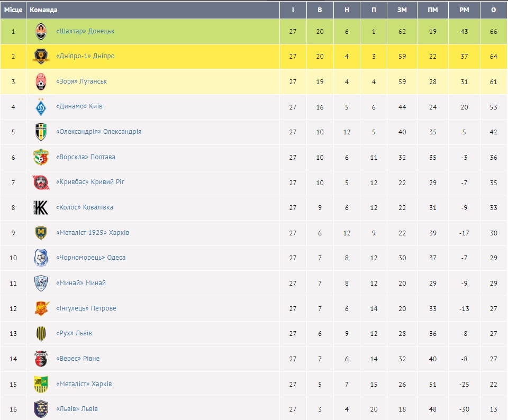Click the "Місце" column header
Viewport: 508px width, 420px height.
click(x=13, y=10)
